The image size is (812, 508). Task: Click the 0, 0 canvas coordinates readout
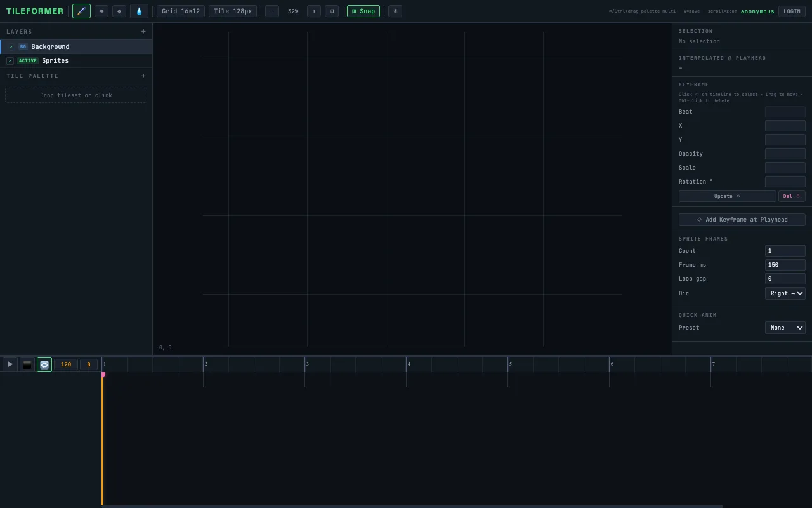pos(165,347)
